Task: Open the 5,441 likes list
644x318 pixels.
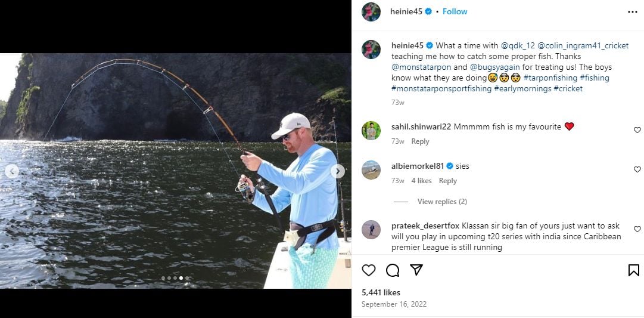Action: coord(381,292)
